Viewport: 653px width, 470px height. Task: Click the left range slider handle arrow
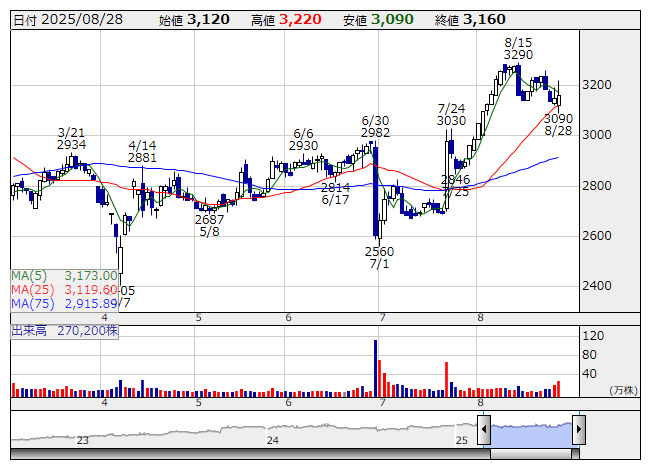point(484,429)
